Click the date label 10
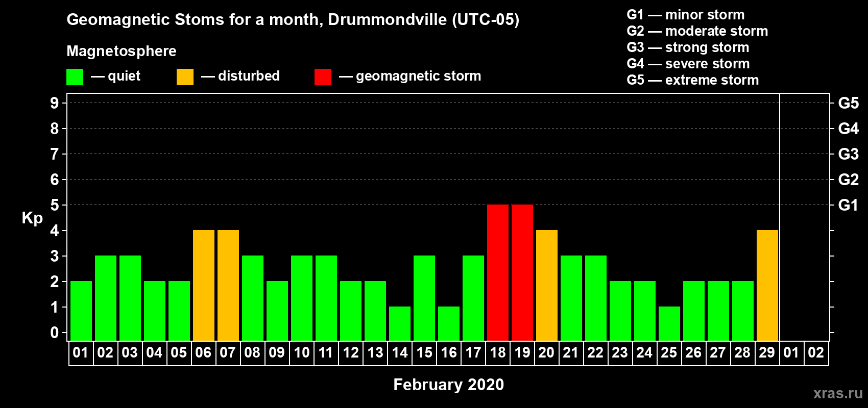 coord(302,352)
